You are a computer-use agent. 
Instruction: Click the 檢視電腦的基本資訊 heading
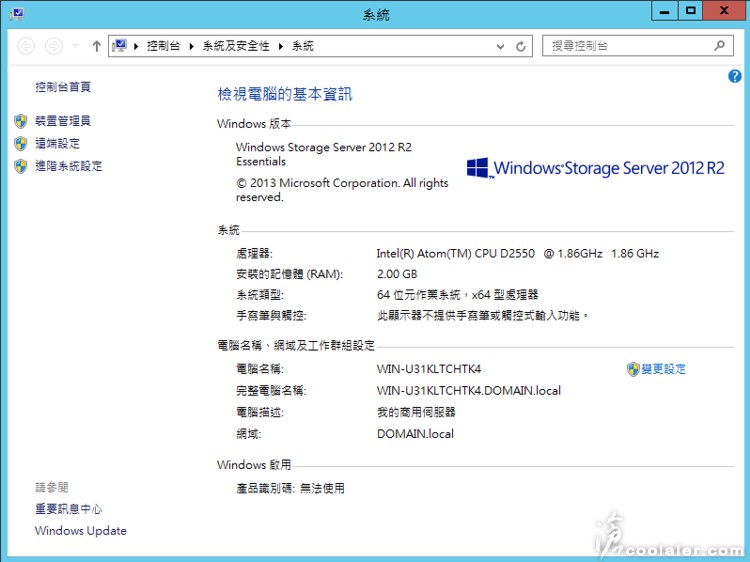[x=285, y=94]
